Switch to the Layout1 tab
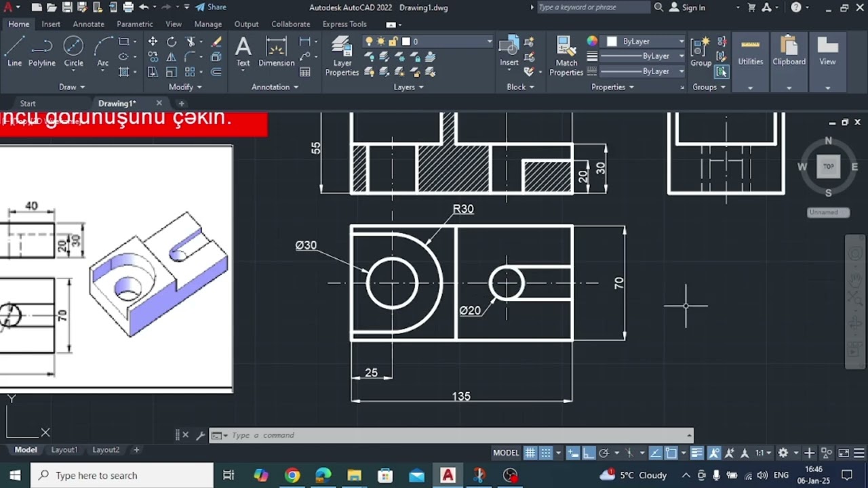Viewport: 868px width, 488px height. pyautogui.click(x=64, y=449)
